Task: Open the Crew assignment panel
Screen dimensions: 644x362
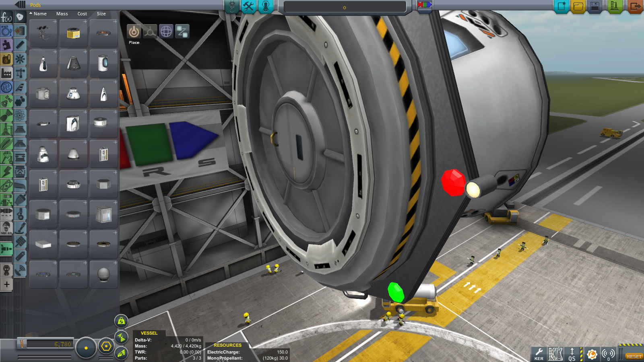Action: click(x=266, y=6)
